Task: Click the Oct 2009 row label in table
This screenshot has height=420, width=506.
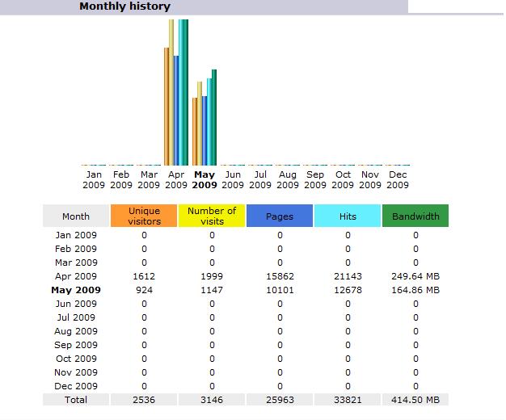Action: click(76, 359)
